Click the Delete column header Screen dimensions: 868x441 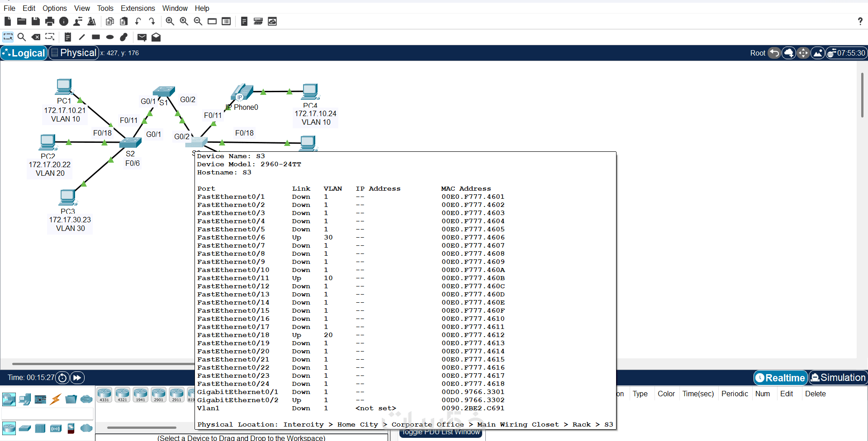816,394
